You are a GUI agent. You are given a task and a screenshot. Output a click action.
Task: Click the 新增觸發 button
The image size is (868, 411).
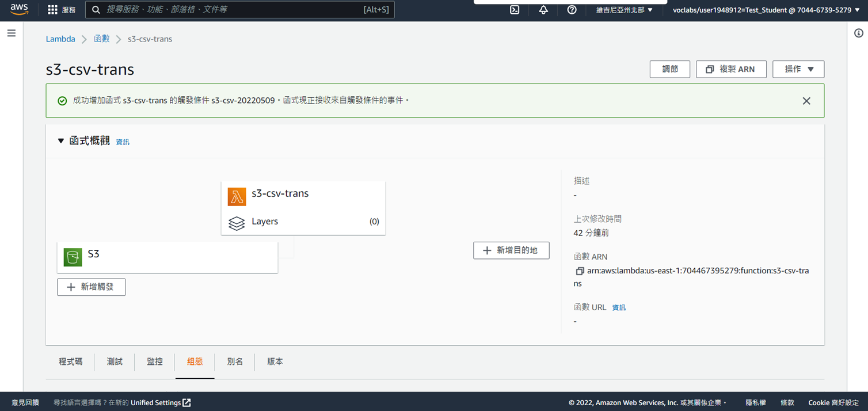91,287
